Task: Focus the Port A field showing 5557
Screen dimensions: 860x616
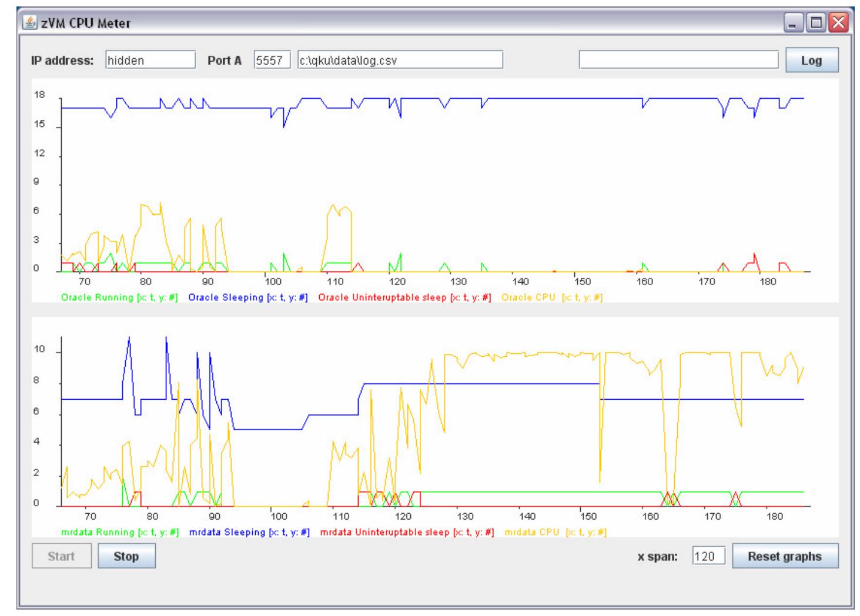Action: [272, 60]
